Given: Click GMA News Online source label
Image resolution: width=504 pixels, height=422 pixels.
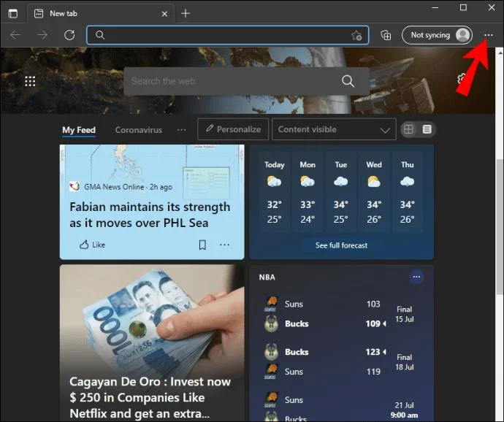Looking at the screenshot, I should pyautogui.click(x=114, y=187).
